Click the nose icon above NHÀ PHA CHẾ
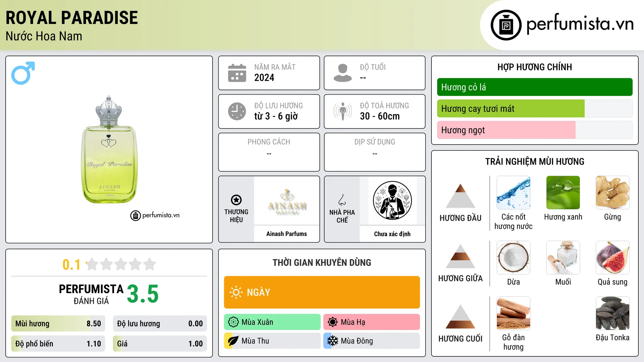The height and width of the screenshot is (362, 644). pos(342,200)
